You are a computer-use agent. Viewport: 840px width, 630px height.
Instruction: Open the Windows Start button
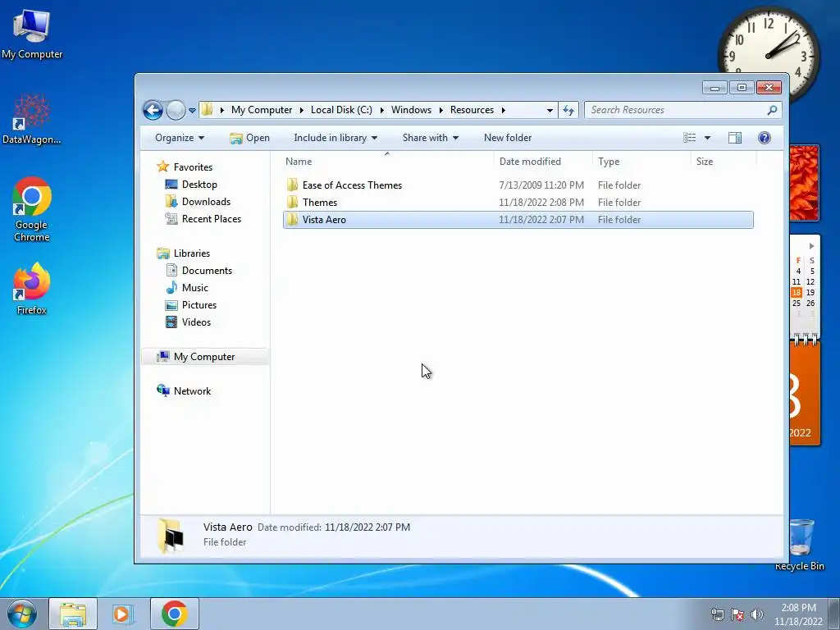tap(21, 614)
